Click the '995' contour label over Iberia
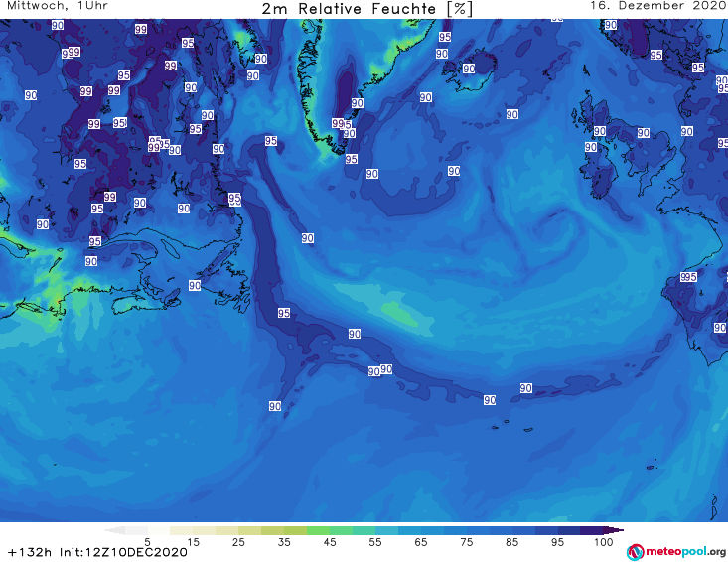The height and width of the screenshot is (562, 728). point(688,277)
